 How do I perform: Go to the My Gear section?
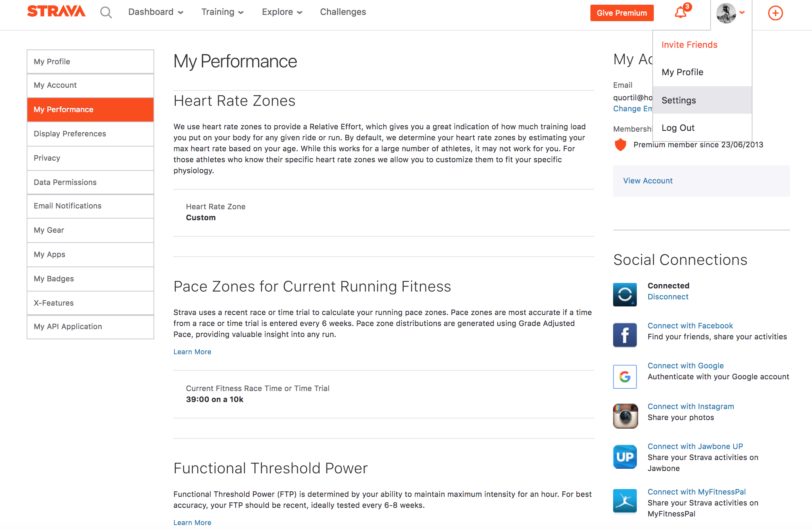[49, 230]
